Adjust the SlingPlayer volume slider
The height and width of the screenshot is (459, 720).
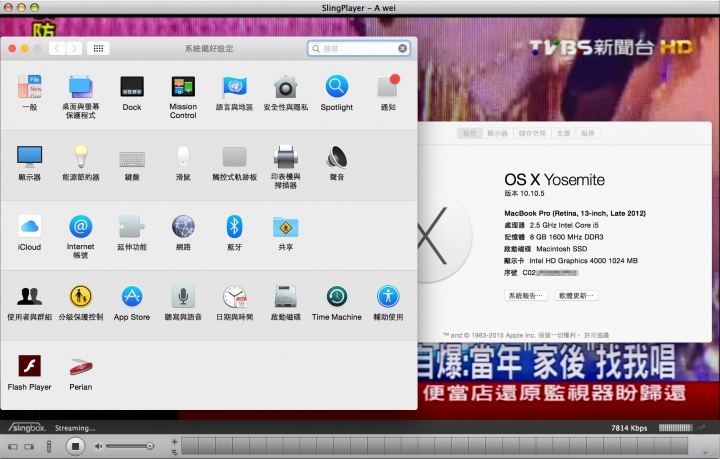click(x=130, y=446)
